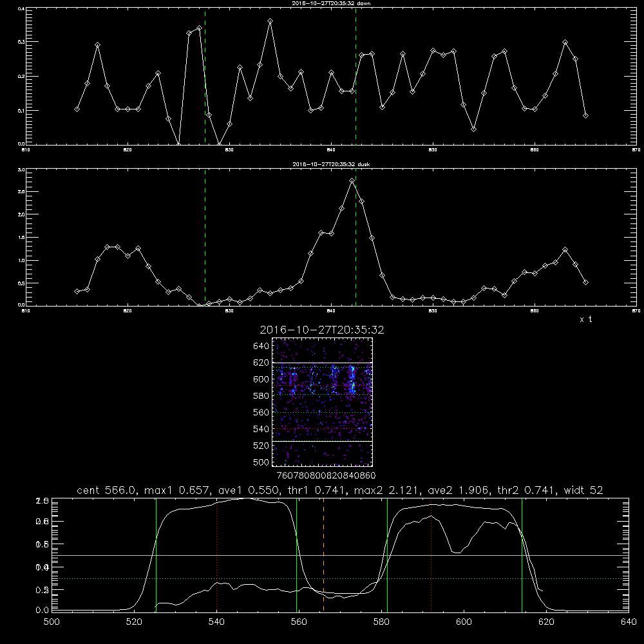
Task: Select the large 2016-10-27T20:35:32 heading above the spectrogram
Action: [x=322, y=330]
